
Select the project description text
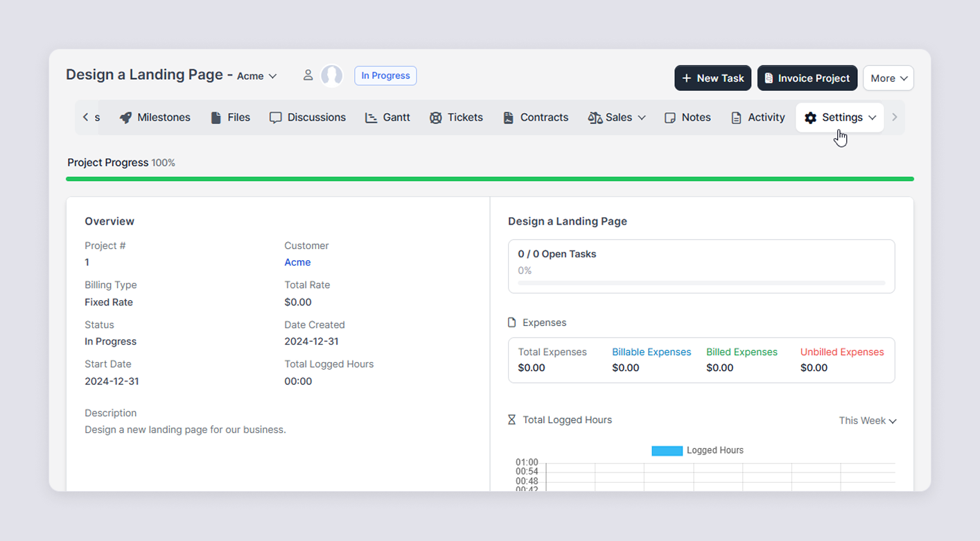coord(185,430)
